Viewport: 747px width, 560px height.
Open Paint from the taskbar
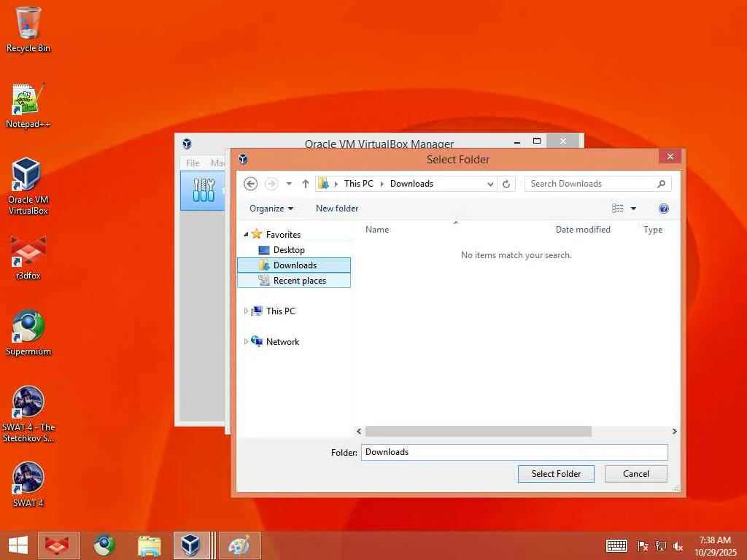pyautogui.click(x=239, y=545)
